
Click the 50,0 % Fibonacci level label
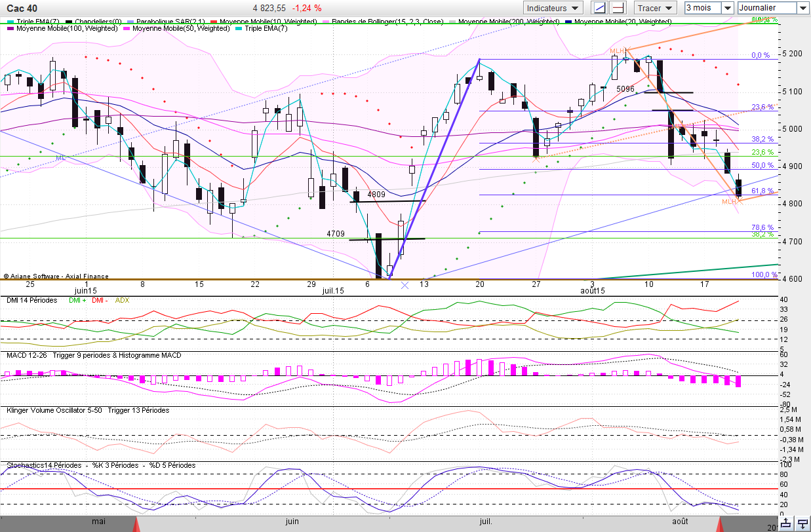pyautogui.click(x=762, y=165)
